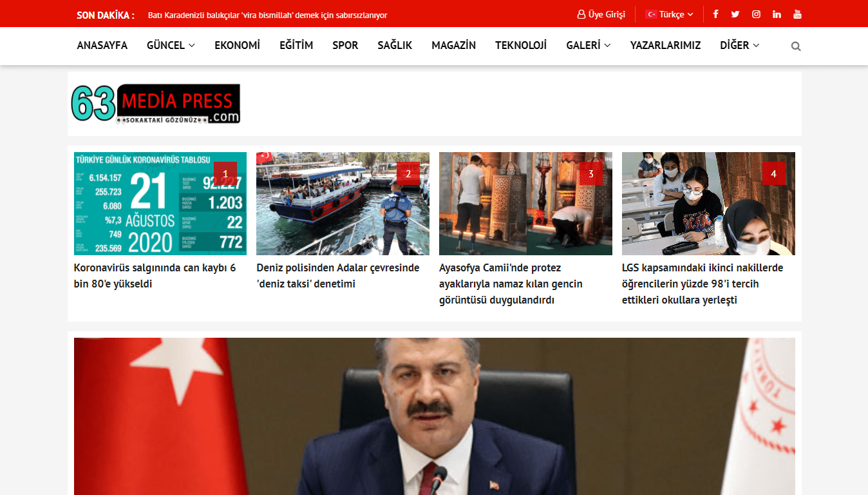Open the LinkedIn page icon
This screenshot has height=495, width=868.
pyautogui.click(x=777, y=14)
